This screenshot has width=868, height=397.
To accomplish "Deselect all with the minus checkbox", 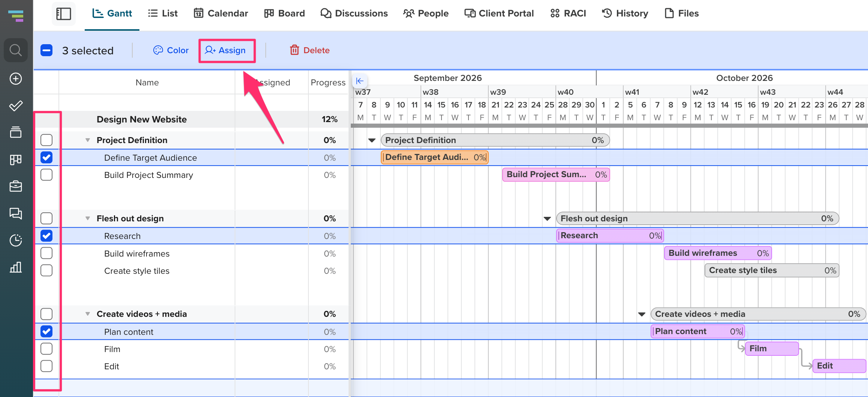I will [x=46, y=50].
